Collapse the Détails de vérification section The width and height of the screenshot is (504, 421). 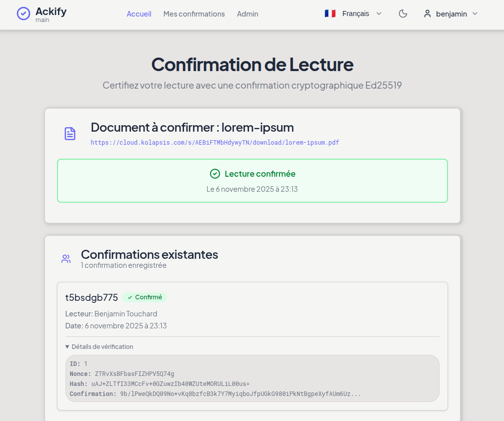tap(99, 346)
